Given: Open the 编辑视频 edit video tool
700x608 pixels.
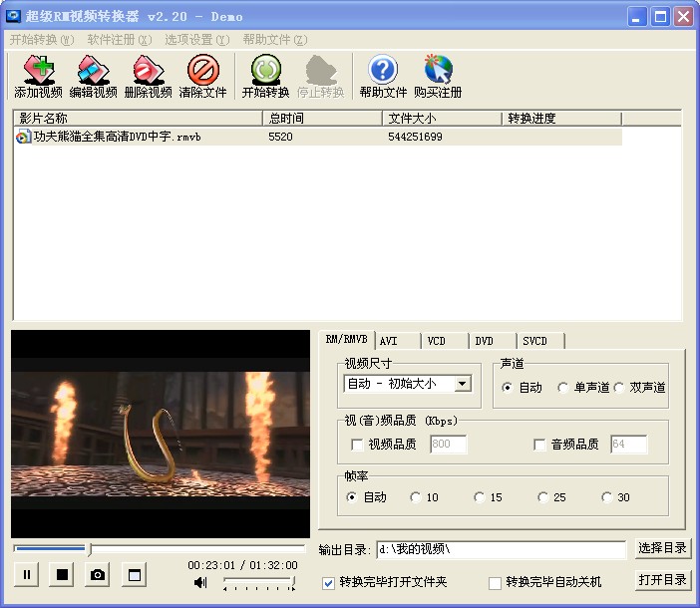Looking at the screenshot, I should click(x=94, y=76).
